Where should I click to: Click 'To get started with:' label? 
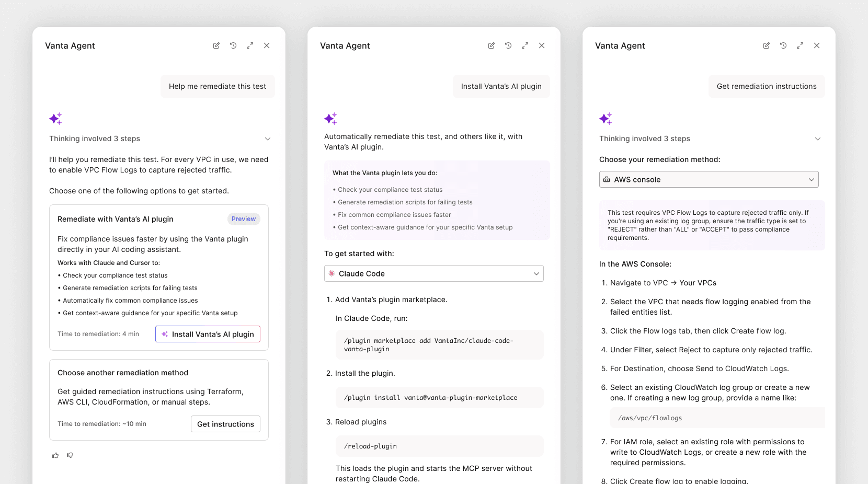[x=359, y=253]
